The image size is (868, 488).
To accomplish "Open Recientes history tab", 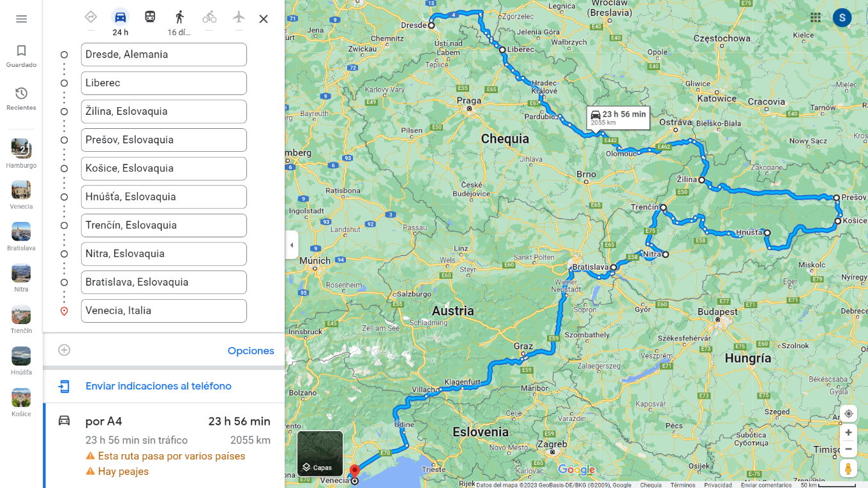I will pyautogui.click(x=21, y=99).
